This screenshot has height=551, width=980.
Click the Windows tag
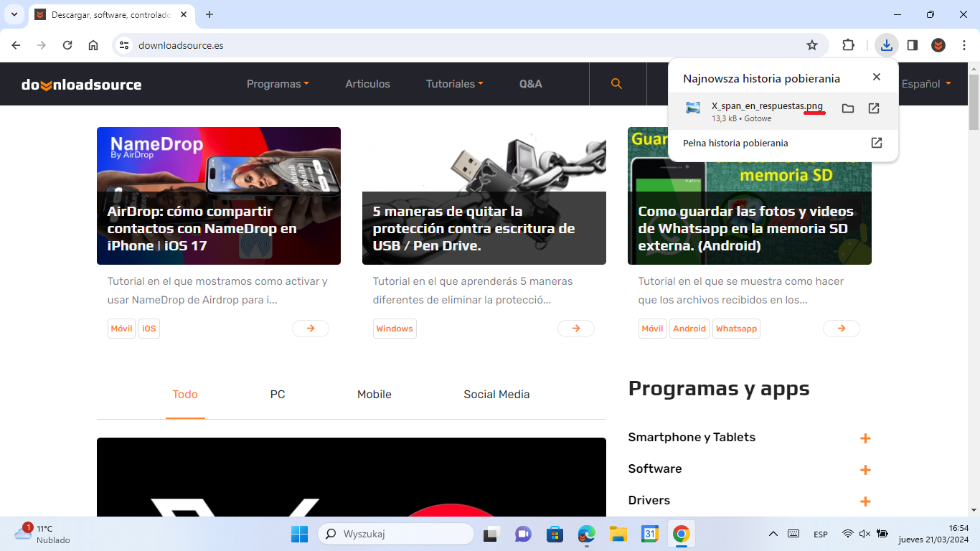[395, 329]
